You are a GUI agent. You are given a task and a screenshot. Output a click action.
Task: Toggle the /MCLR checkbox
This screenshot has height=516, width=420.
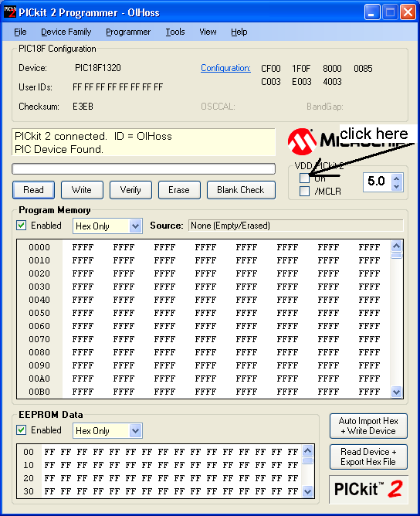point(304,192)
